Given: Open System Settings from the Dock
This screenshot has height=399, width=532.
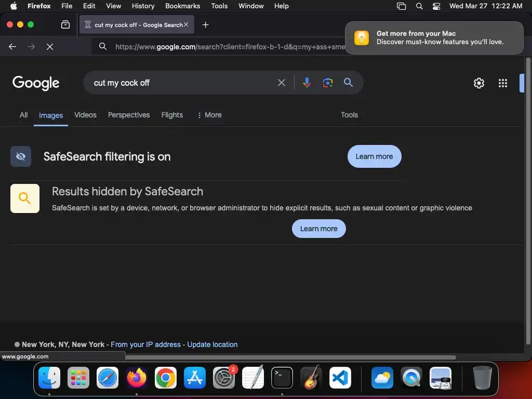Looking at the screenshot, I should point(224,378).
